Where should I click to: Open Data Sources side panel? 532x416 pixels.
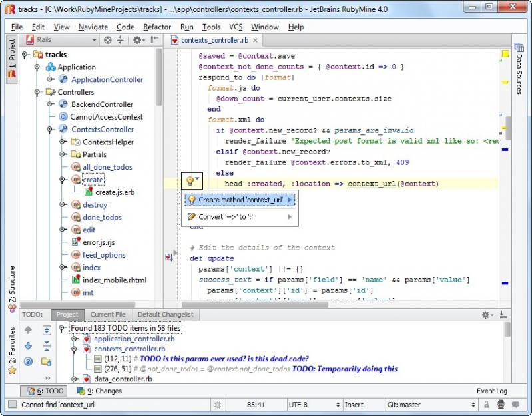pyautogui.click(x=519, y=68)
